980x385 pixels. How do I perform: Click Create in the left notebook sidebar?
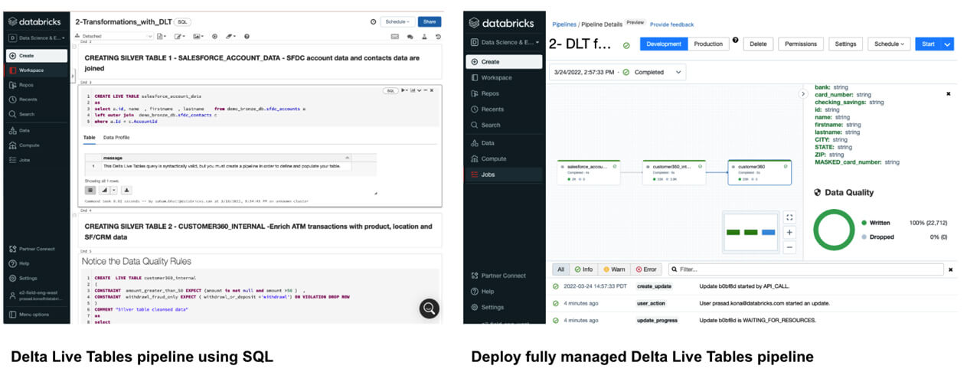(37, 56)
